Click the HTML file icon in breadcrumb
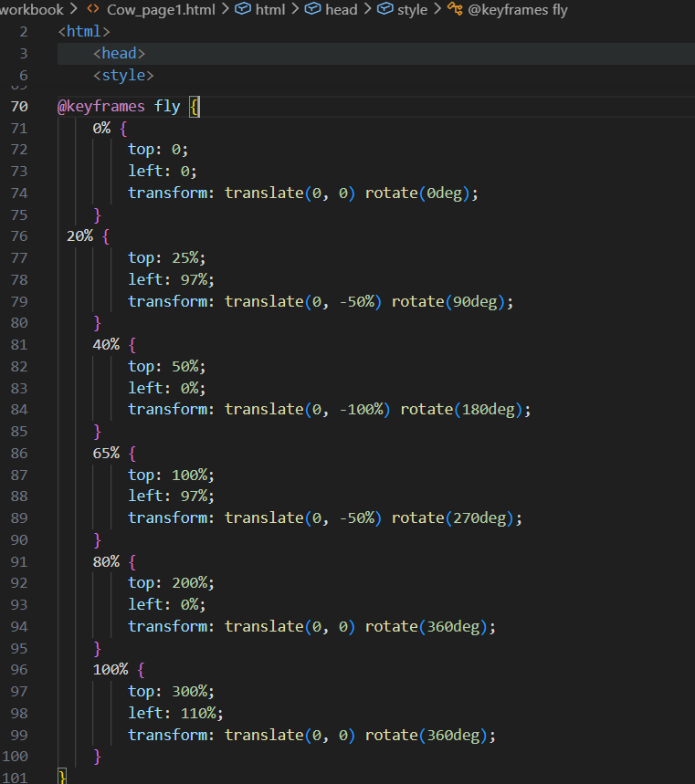The width and height of the screenshot is (695, 784). [x=93, y=8]
